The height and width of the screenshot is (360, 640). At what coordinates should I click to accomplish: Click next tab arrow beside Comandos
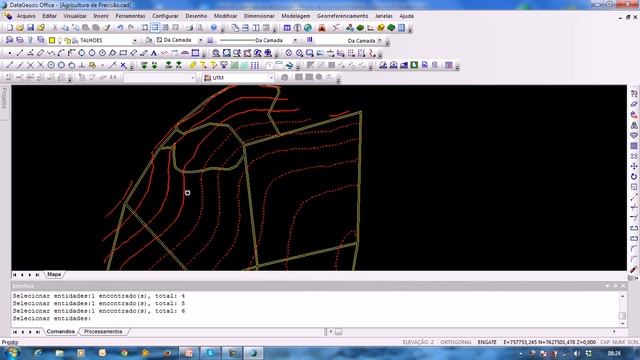point(30,332)
